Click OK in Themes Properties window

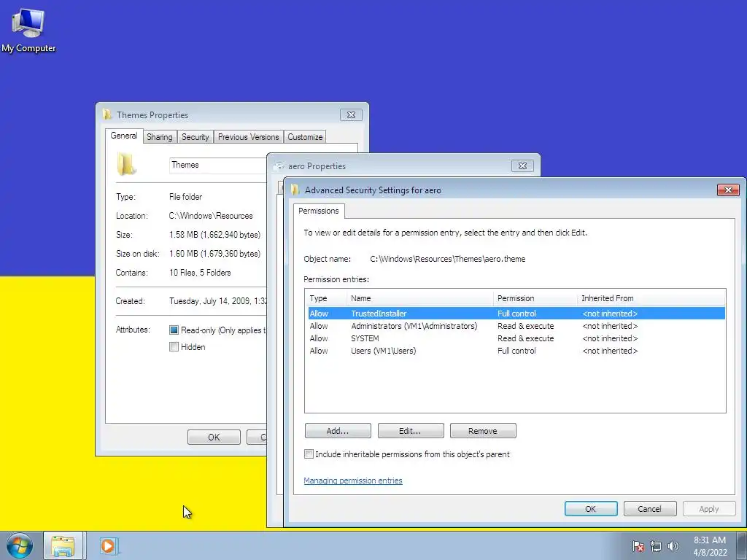pos(214,437)
